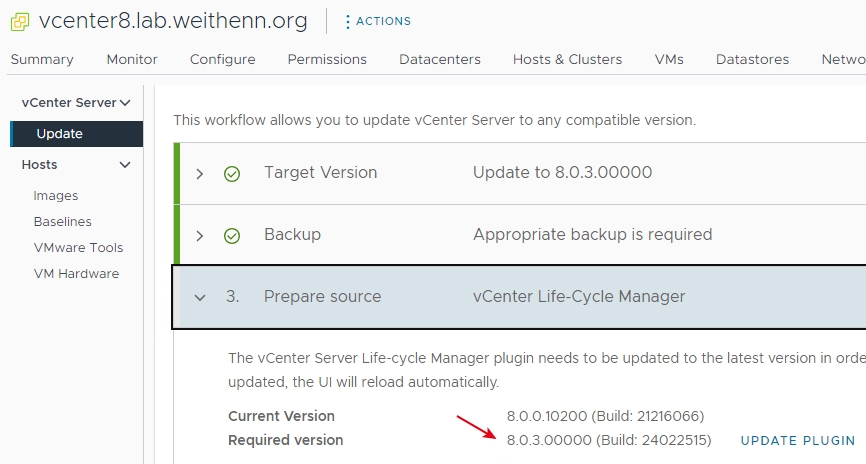This screenshot has height=464, width=866.
Task: Collapse the Prepare source step chevron
Action: click(200, 298)
